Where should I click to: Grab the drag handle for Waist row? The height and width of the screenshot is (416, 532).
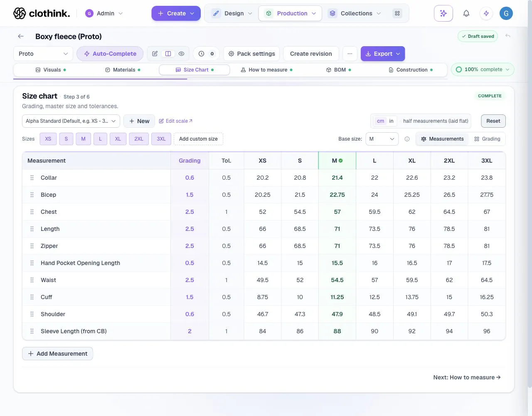pos(32,280)
